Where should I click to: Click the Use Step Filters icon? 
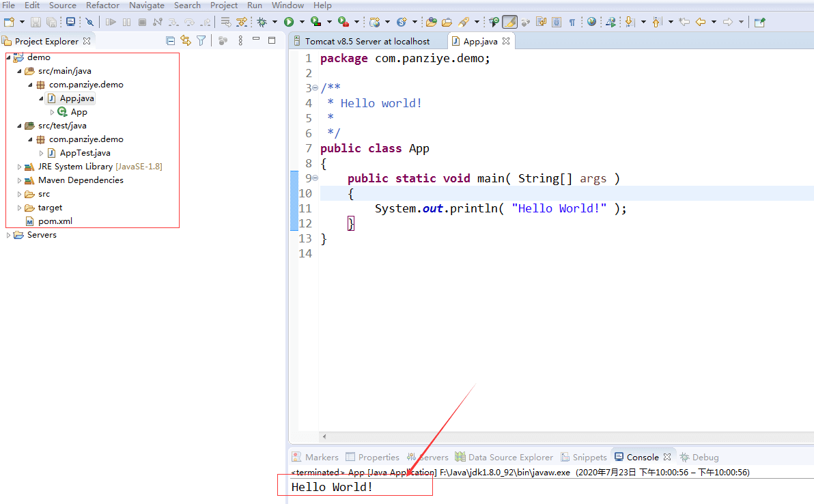(x=241, y=22)
